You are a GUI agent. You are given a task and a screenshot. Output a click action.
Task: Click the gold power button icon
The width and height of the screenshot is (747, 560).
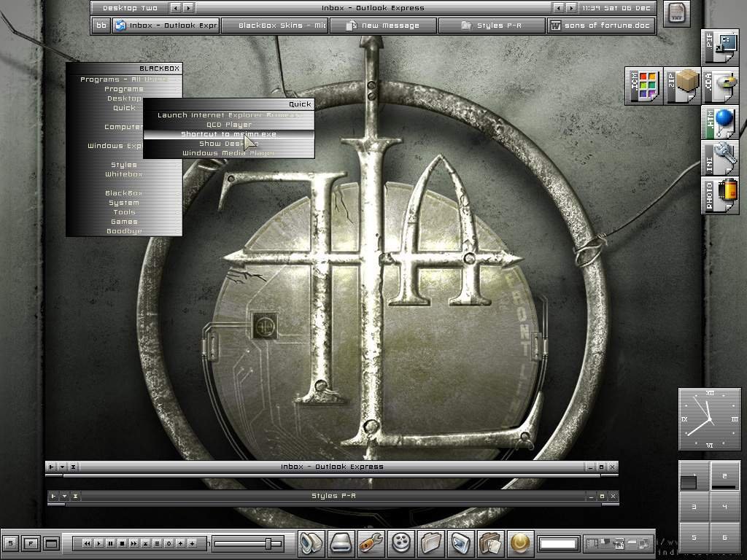point(520,542)
